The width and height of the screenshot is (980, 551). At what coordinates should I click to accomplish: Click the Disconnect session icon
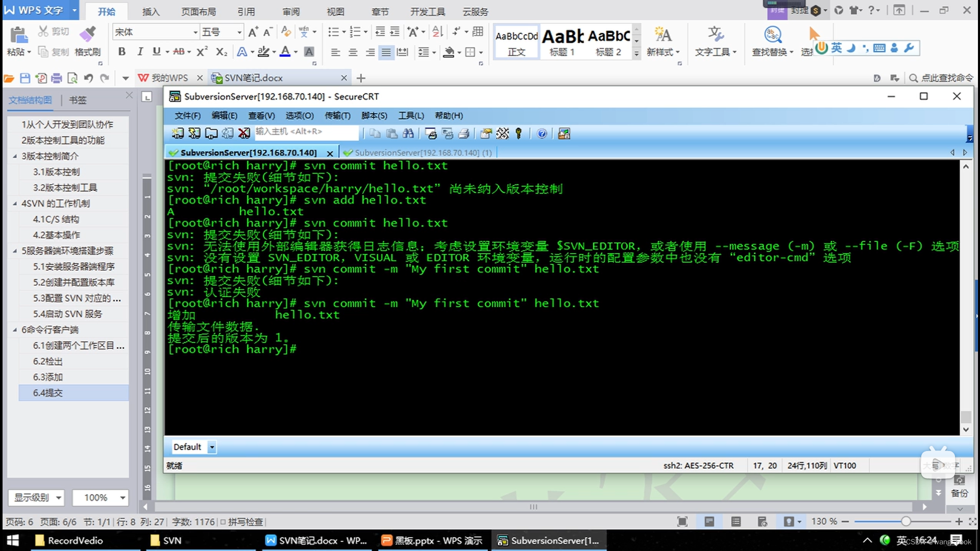244,134
